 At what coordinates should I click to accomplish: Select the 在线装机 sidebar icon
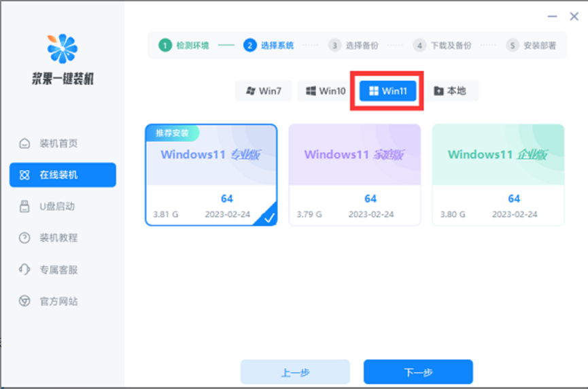[x=24, y=175]
